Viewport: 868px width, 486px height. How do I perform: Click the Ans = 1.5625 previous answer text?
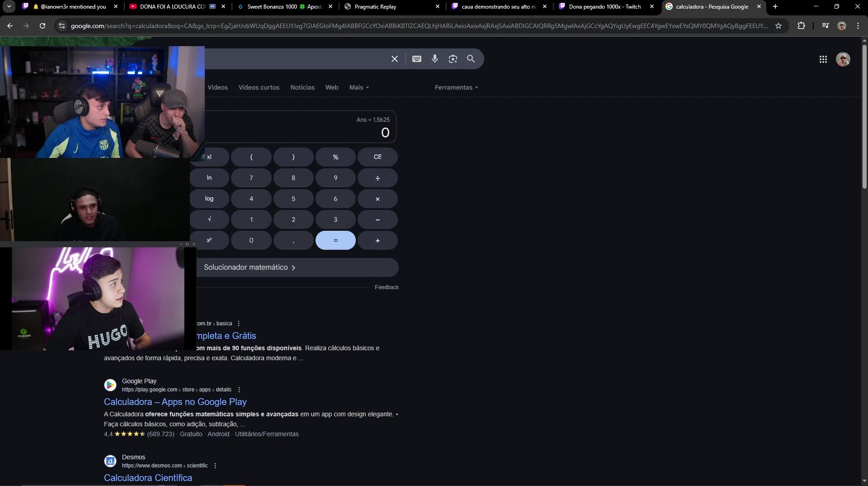tap(373, 120)
